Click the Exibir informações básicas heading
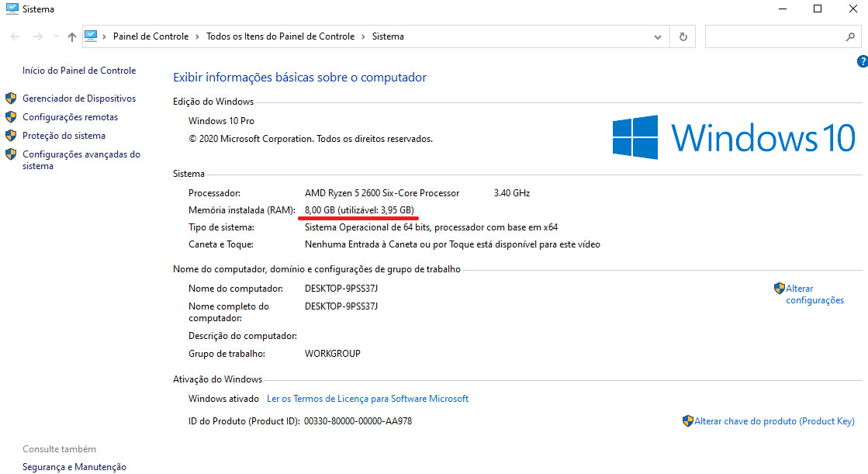Viewport: 868px width, 474px height. tap(300, 78)
